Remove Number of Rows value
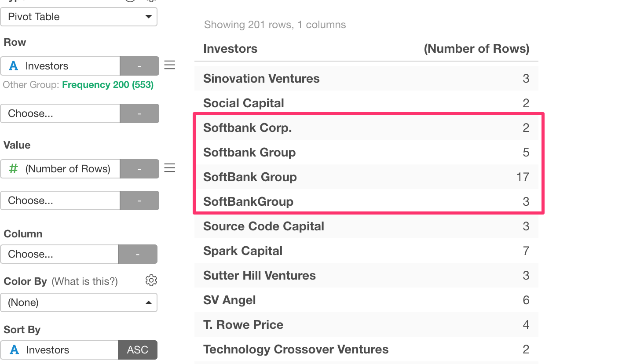This screenshot has width=622, height=364. click(139, 169)
